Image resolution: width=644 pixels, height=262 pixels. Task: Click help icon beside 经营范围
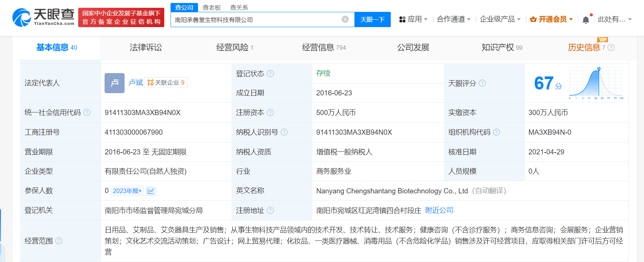pyautogui.click(x=59, y=241)
